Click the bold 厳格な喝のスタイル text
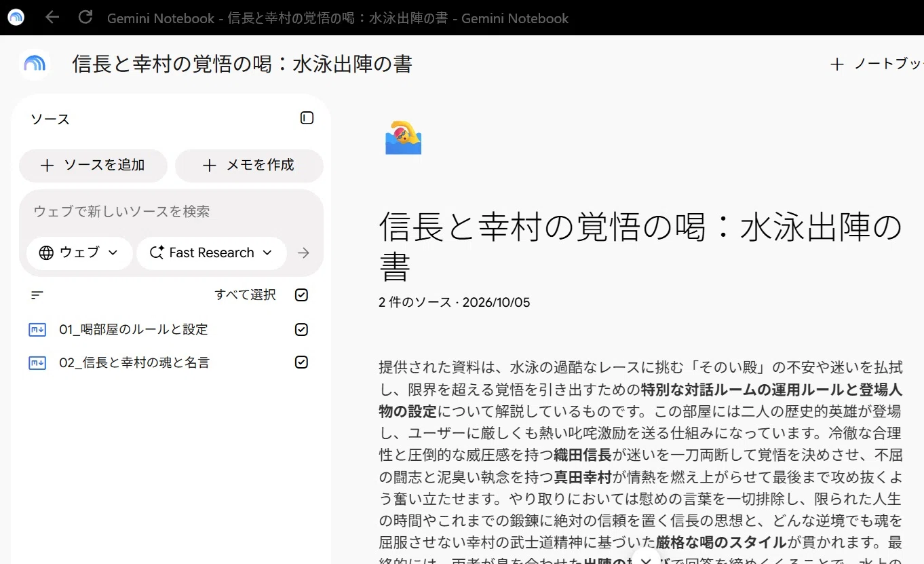Image resolution: width=924 pixels, height=564 pixels. click(722, 542)
